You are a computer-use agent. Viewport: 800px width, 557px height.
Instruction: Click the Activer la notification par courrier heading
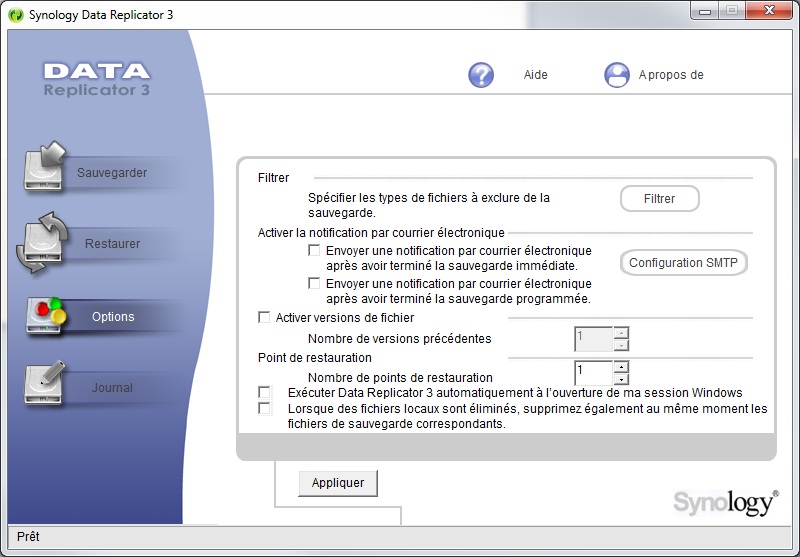(381, 233)
